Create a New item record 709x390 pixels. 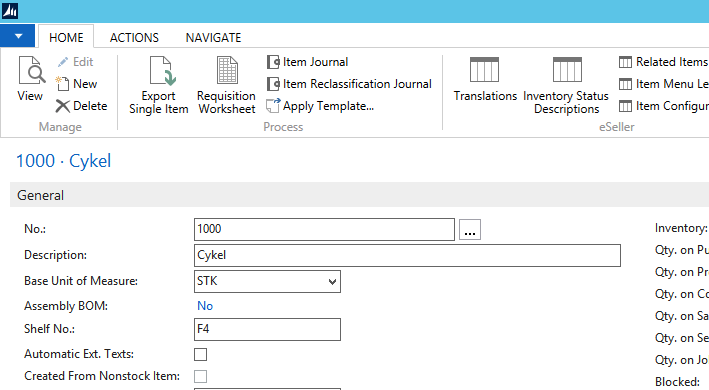point(76,84)
